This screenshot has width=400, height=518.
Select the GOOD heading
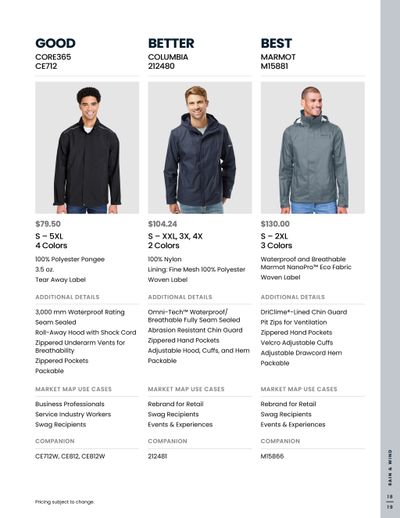click(x=55, y=43)
